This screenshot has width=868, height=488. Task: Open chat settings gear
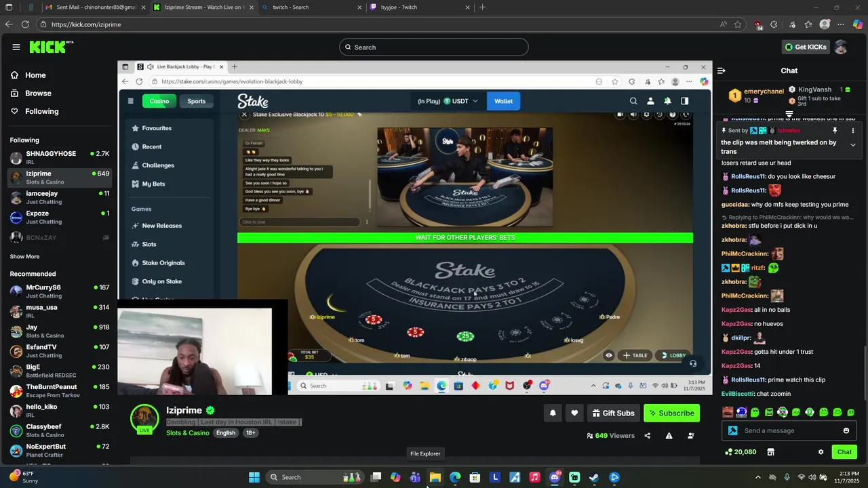(821, 452)
